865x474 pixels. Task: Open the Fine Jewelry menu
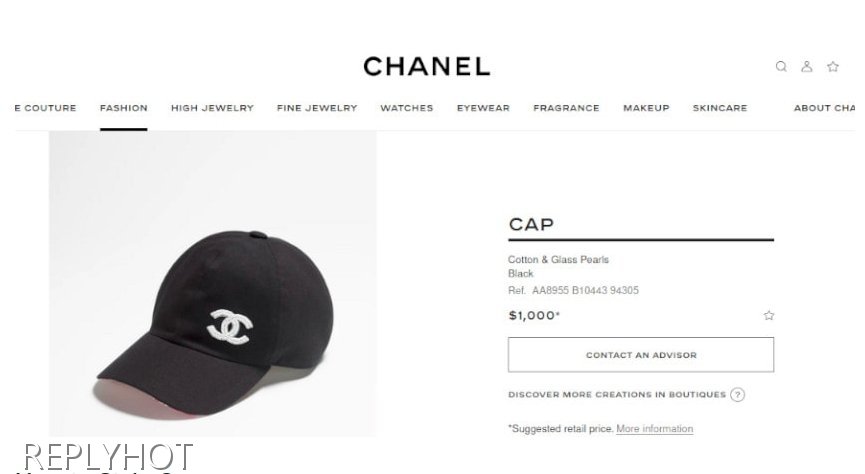[x=317, y=108]
